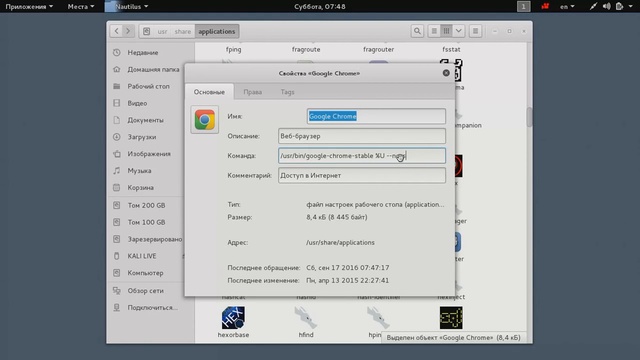Open the Nautilus app menu in top bar
Screen dimensions: 640x360
(x=127, y=7)
